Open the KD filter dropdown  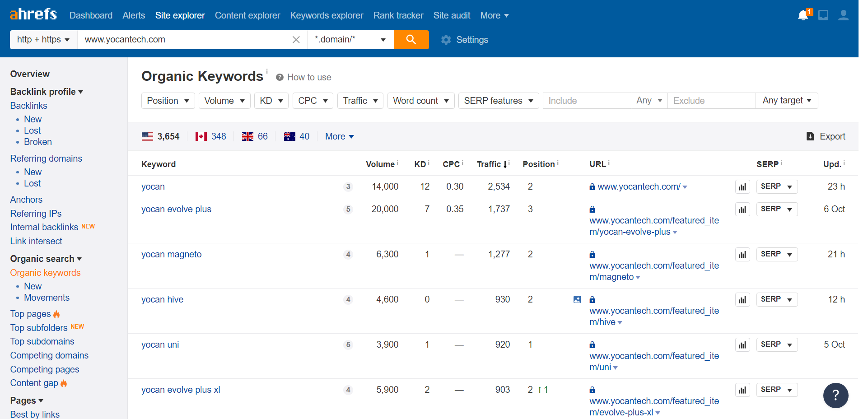[271, 101]
